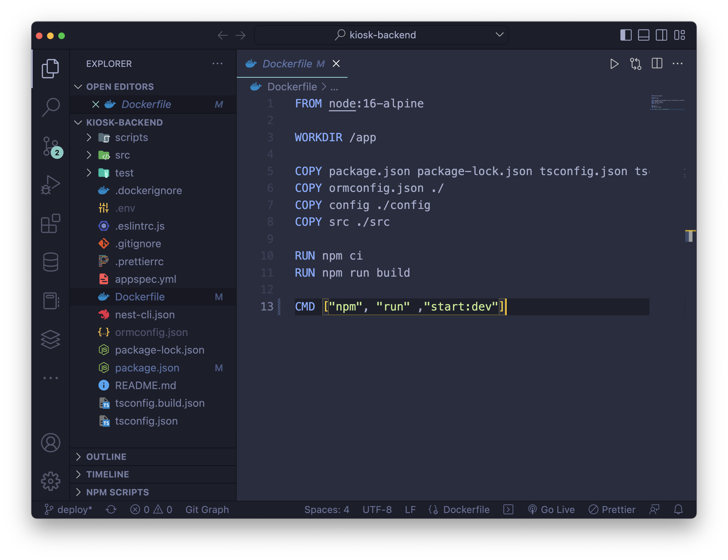This screenshot has width=728, height=560.
Task: Split the editor to the right
Action: 657,63
